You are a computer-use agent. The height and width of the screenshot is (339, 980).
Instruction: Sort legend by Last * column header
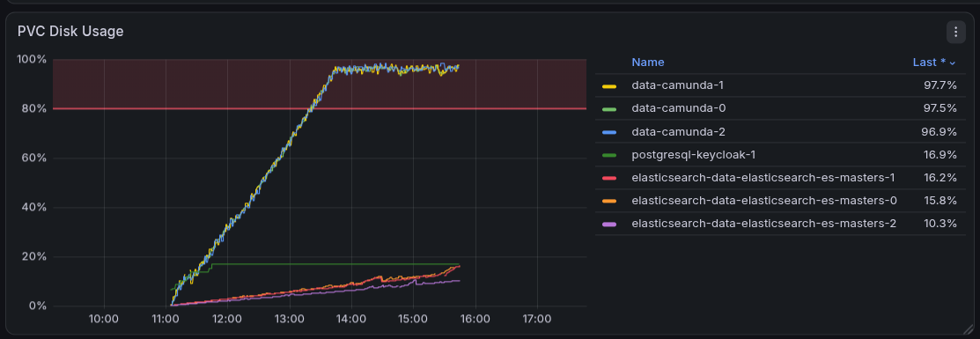click(934, 62)
